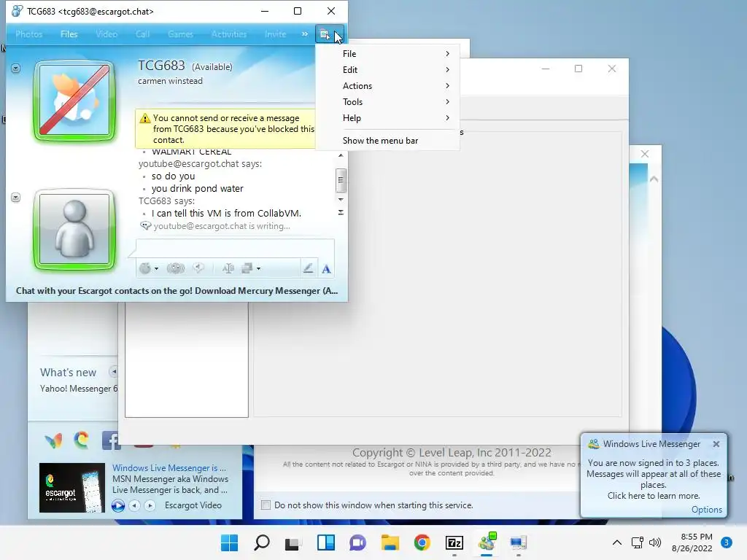Image resolution: width=747 pixels, height=560 pixels.
Task: Send a nudge to TCG683
Action: coord(175,268)
